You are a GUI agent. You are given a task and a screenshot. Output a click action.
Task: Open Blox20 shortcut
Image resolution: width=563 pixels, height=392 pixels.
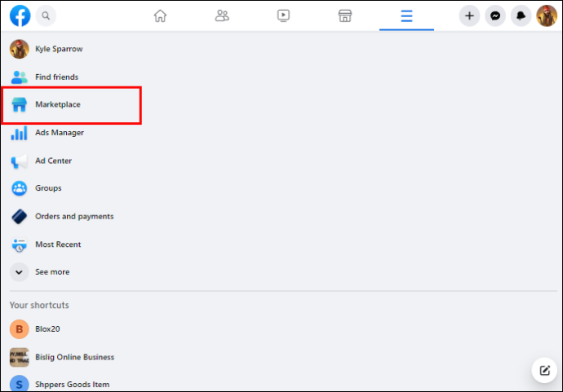click(x=47, y=329)
